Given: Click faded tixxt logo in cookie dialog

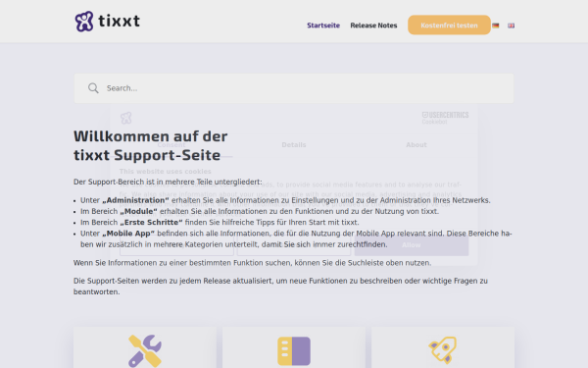Looking at the screenshot, I should [x=126, y=118].
